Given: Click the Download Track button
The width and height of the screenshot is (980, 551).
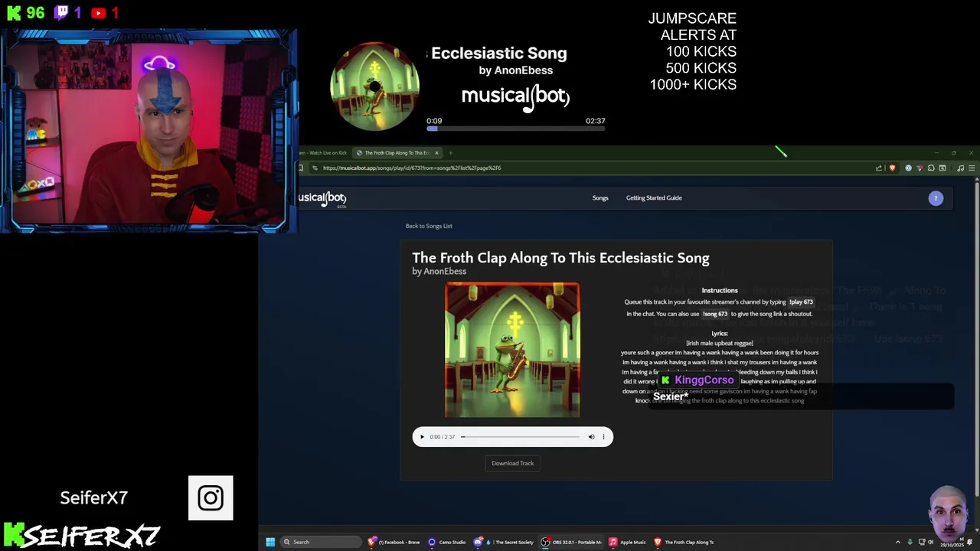Looking at the screenshot, I should click(x=512, y=463).
